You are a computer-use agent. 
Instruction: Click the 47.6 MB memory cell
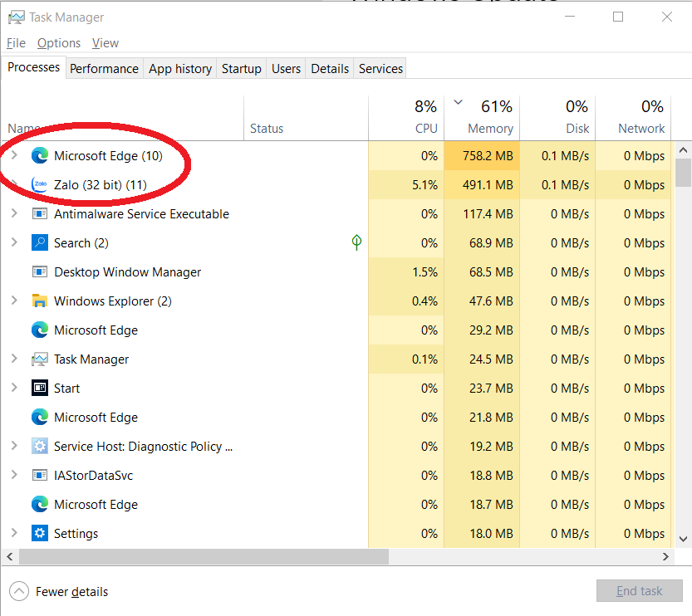(482, 301)
